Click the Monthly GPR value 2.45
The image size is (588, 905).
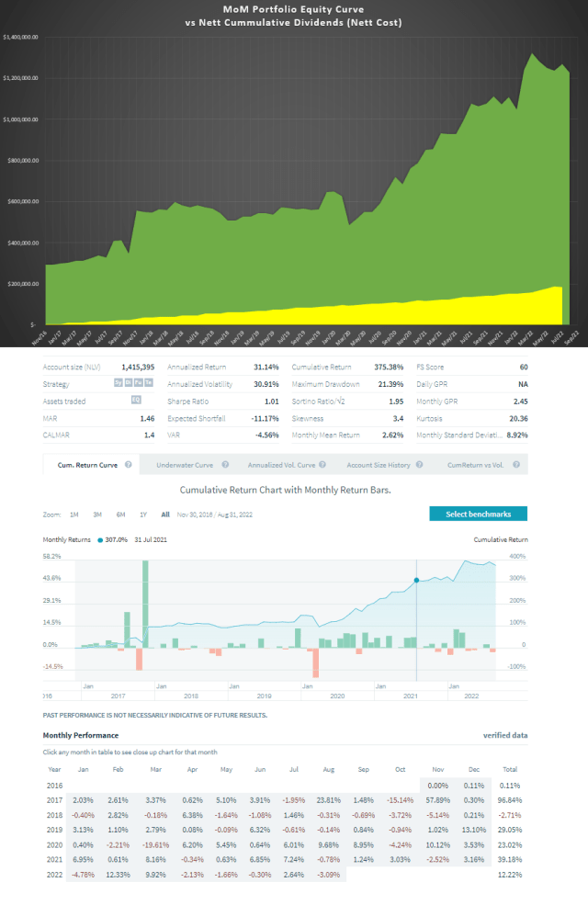click(x=521, y=402)
